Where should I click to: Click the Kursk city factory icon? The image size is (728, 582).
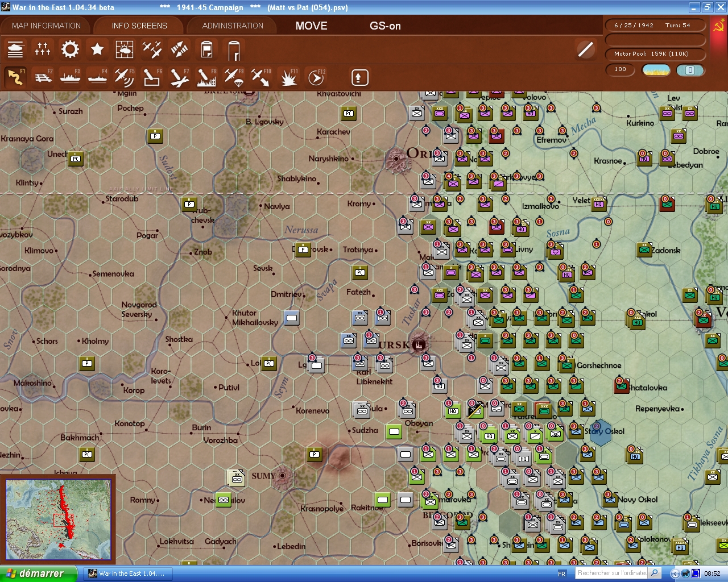pos(419,343)
